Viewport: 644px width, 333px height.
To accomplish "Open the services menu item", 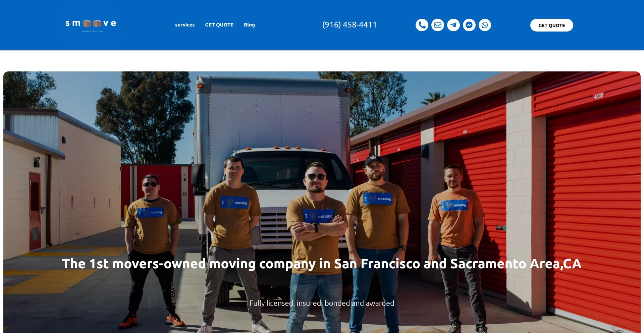I will 184,25.
